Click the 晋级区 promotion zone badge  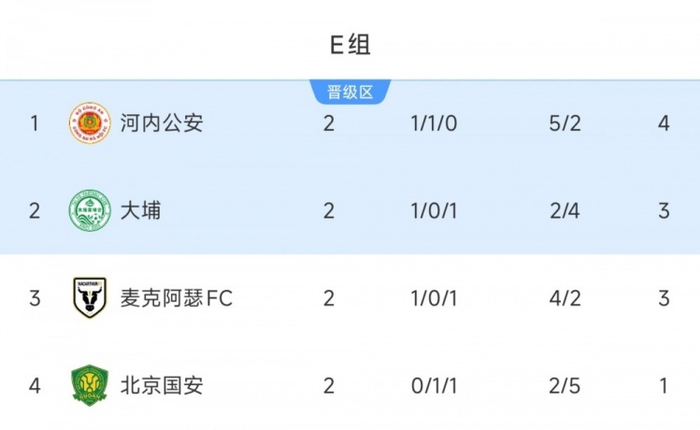tap(350, 93)
